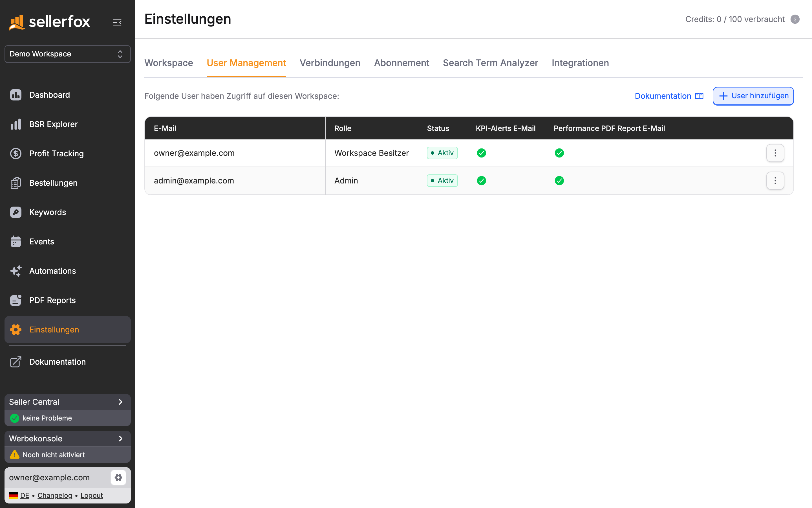Open the actions menu for owner@example.com

coord(775,153)
